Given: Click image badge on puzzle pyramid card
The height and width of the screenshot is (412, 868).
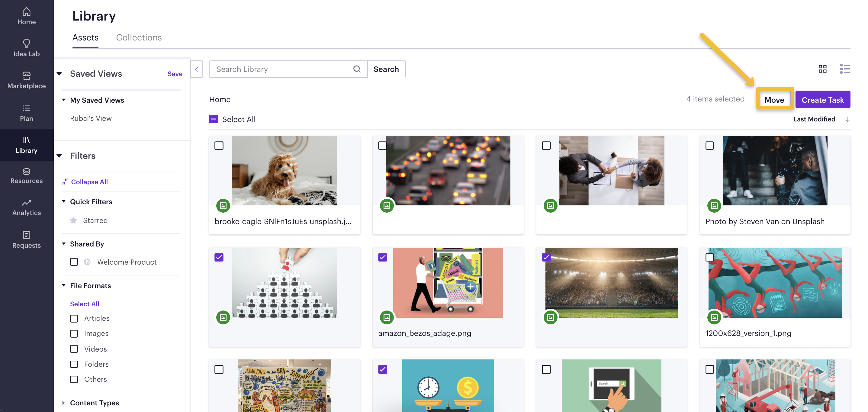Looking at the screenshot, I should coord(223,317).
